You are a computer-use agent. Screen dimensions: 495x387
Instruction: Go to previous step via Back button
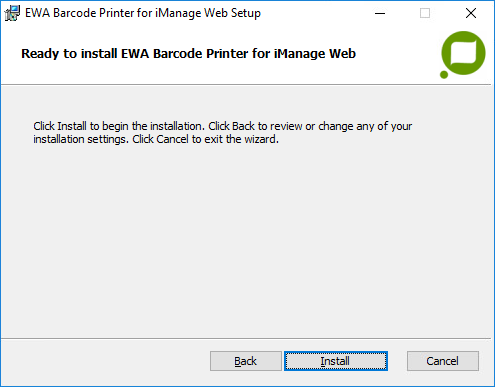(x=246, y=361)
